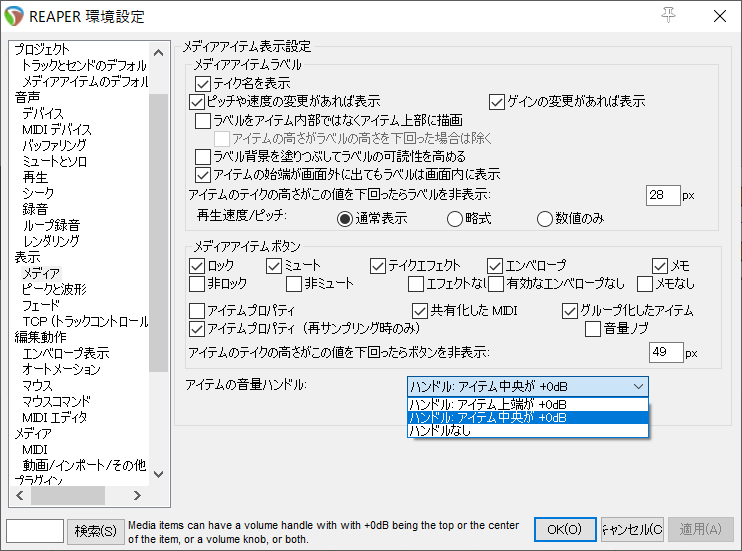Click 検索(S) button

tap(96, 531)
